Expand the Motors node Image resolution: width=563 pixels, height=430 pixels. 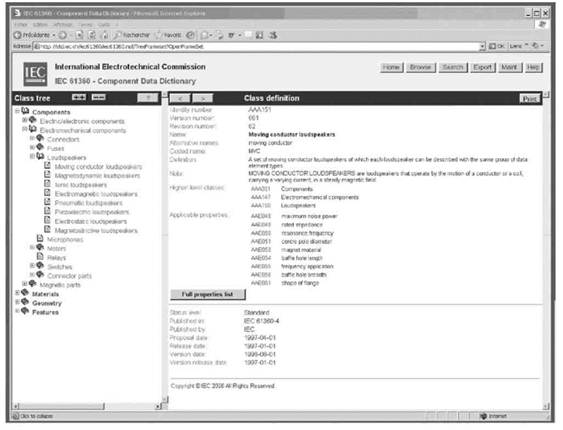click(32, 247)
